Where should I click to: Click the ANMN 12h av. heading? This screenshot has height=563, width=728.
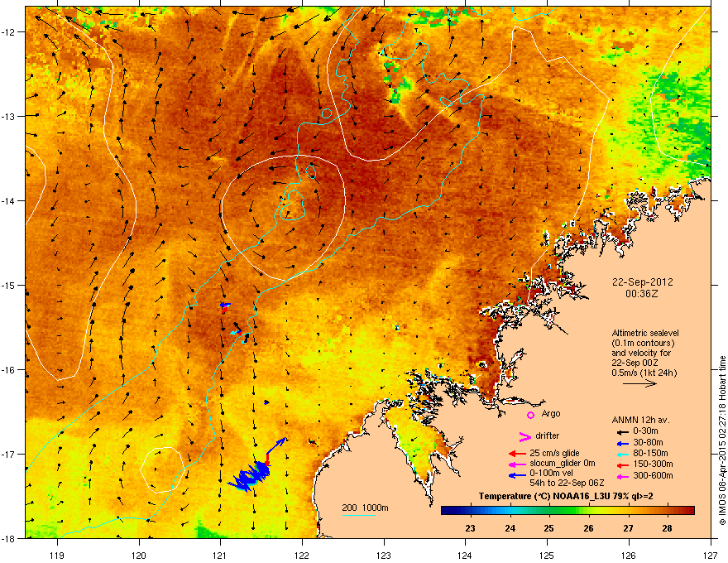point(640,420)
